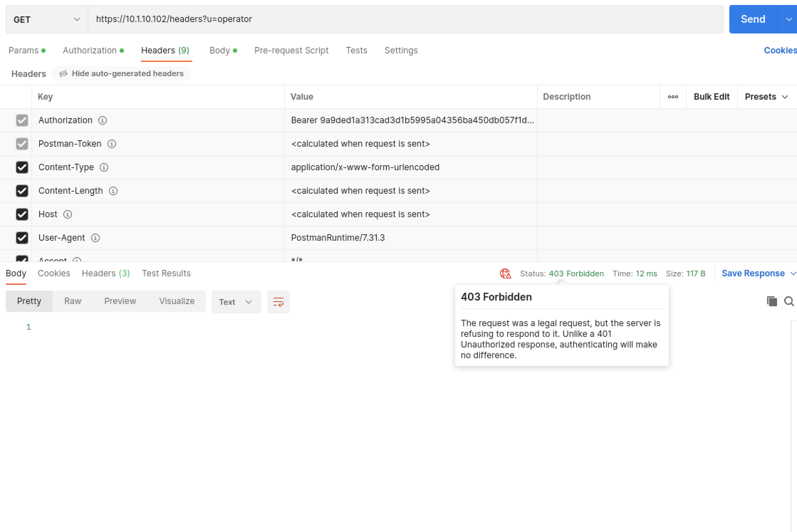Open search in response with magnifier icon

pyautogui.click(x=789, y=301)
